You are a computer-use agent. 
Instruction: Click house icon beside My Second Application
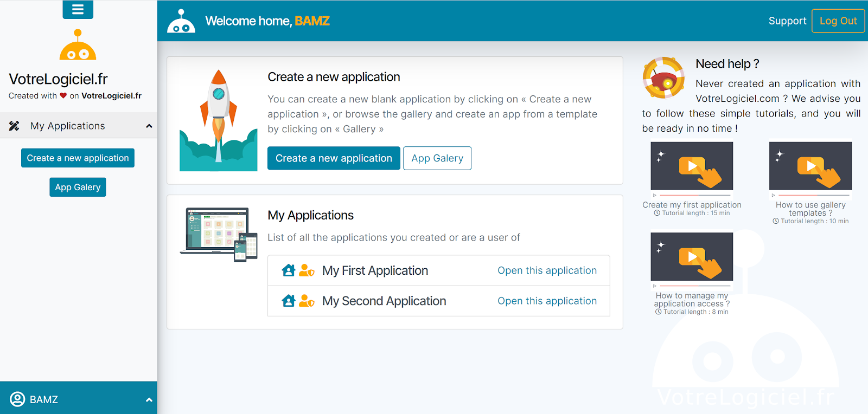pyautogui.click(x=289, y=301)
